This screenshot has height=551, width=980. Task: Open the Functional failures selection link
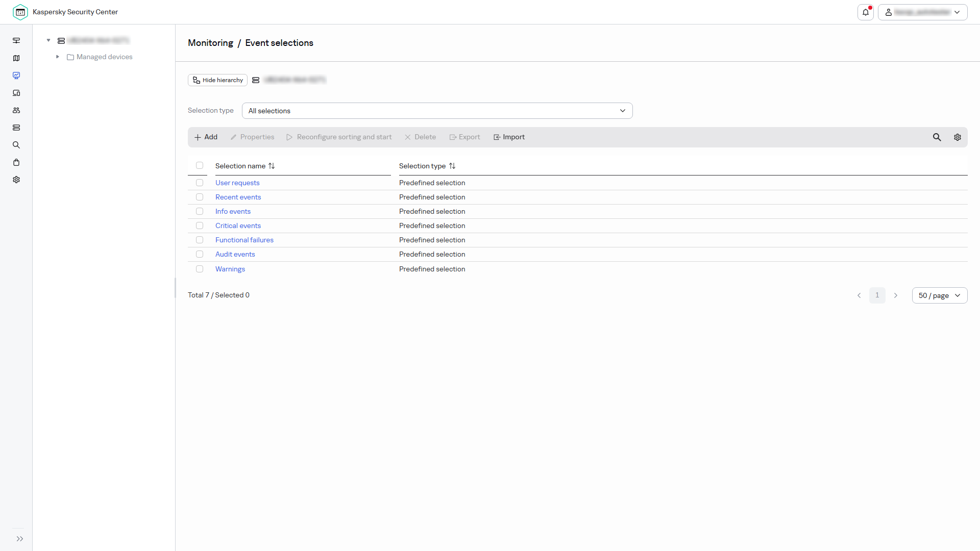click(244, 240)
